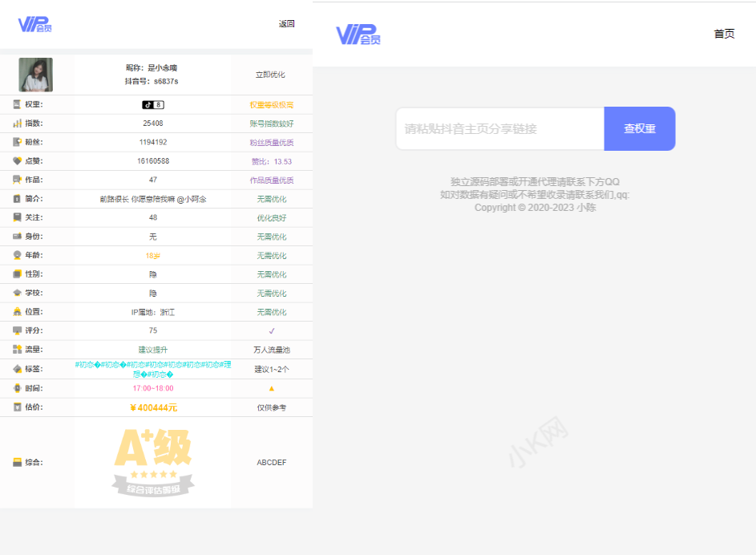756x555 pixels.
Task: Focus the Douyin share link input field
Action: click(x=499, y=129)
